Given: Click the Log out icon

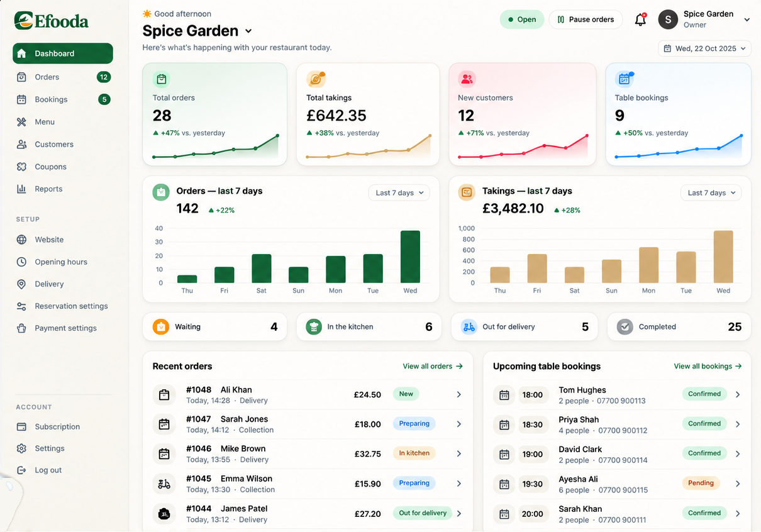Looking at the screenshot, I should click(21, 470).
